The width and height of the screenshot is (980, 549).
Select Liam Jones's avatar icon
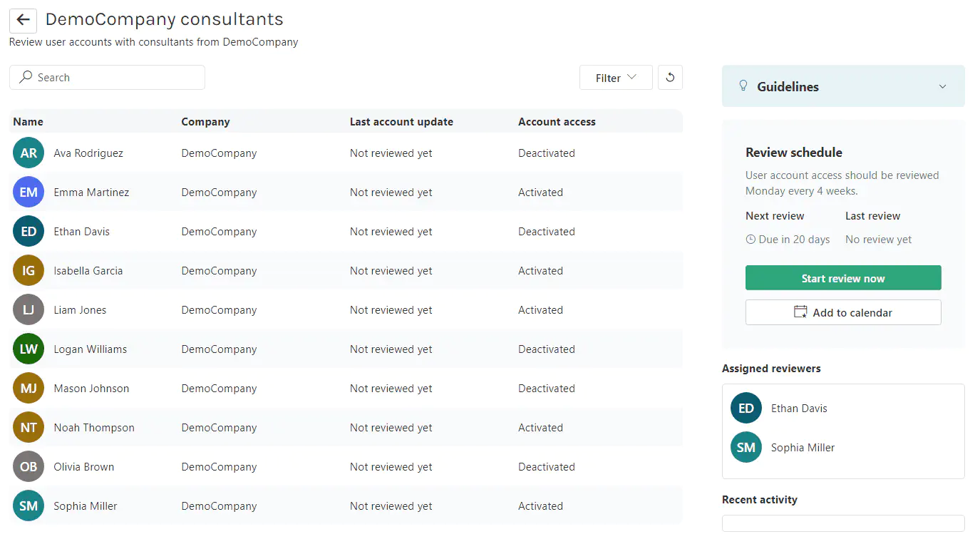[x=28, y=309]
